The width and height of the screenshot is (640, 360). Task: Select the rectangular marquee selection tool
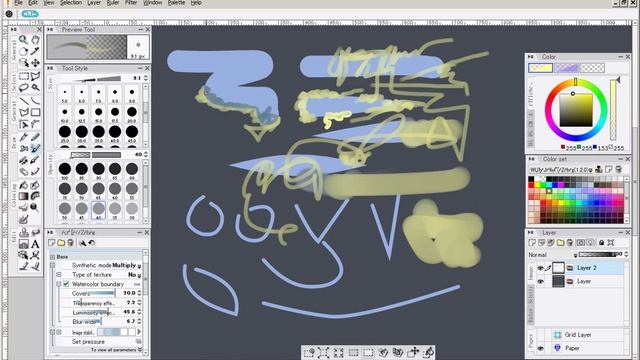pos(24,76)
